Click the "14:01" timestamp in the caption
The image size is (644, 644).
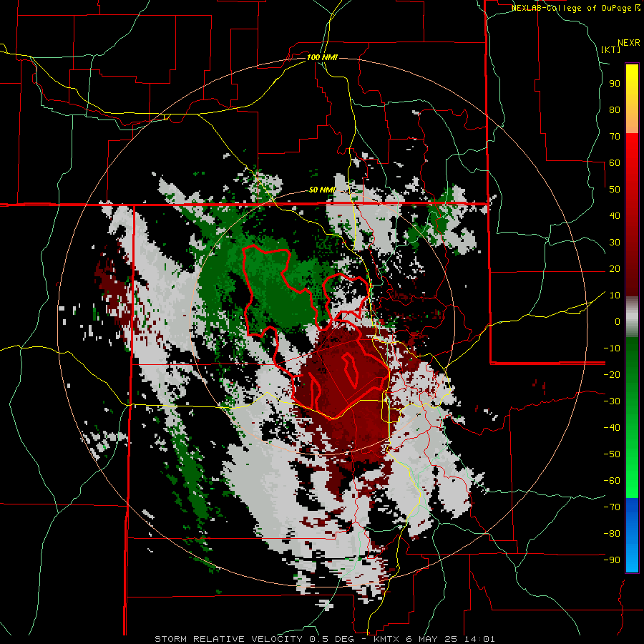click(479, 639)
